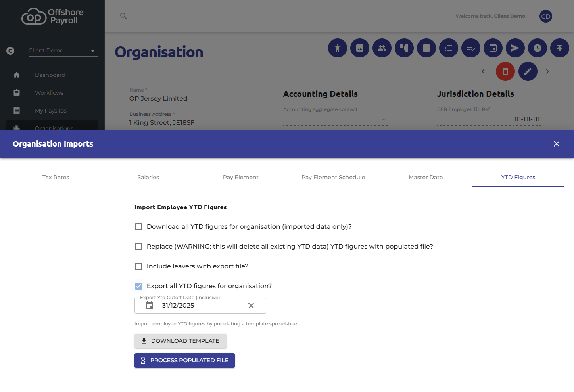Click the Workflows clipboard icon in sidebar
574x392 pixels.
coord(17,93)
